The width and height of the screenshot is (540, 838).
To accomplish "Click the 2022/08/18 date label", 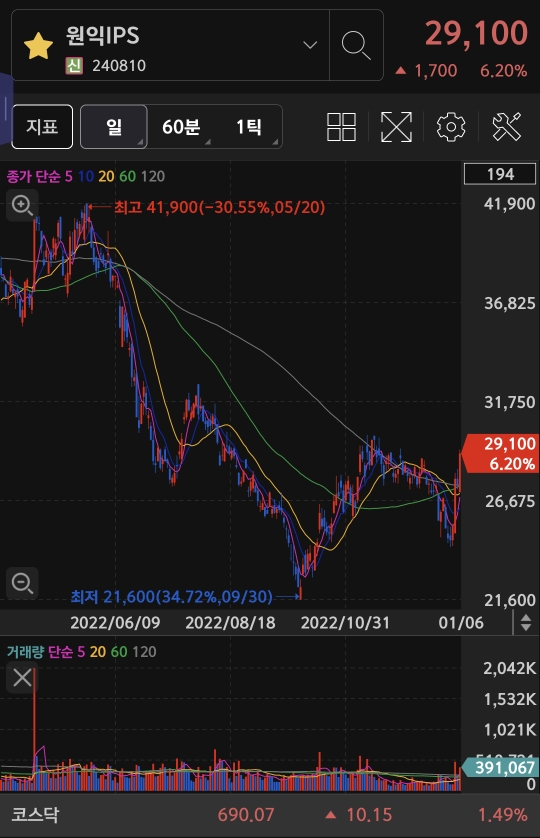I will (x=230, y=623).
